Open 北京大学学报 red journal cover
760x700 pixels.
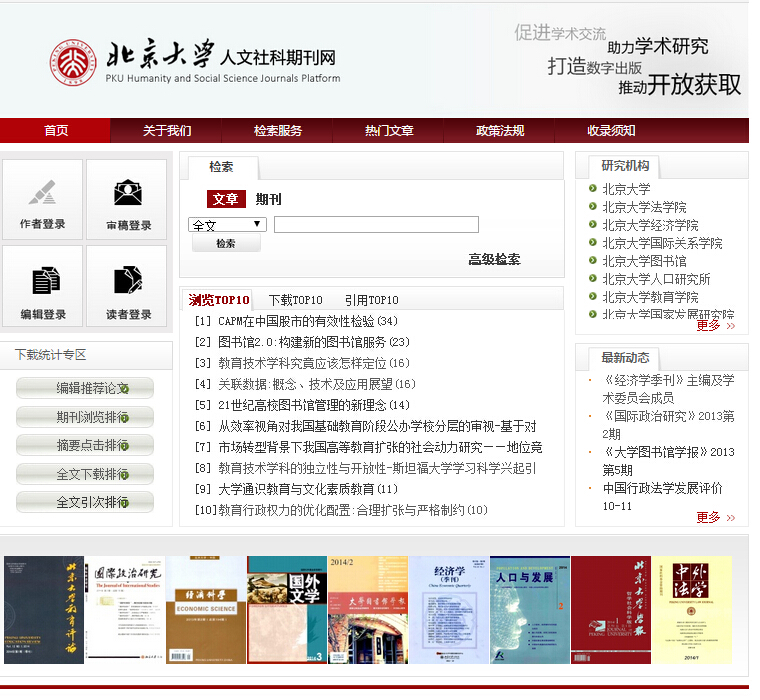(611, 610)
